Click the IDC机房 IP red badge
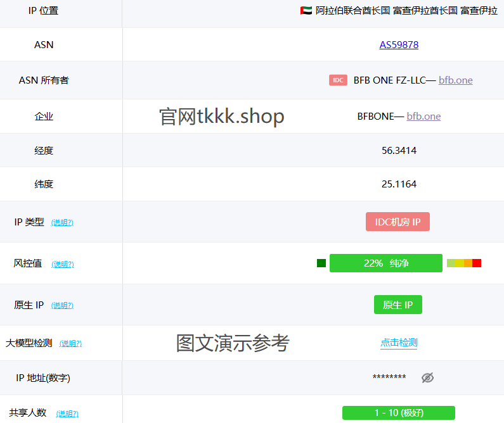This screenshot has width=504, height=423. [x=397, y=222]
